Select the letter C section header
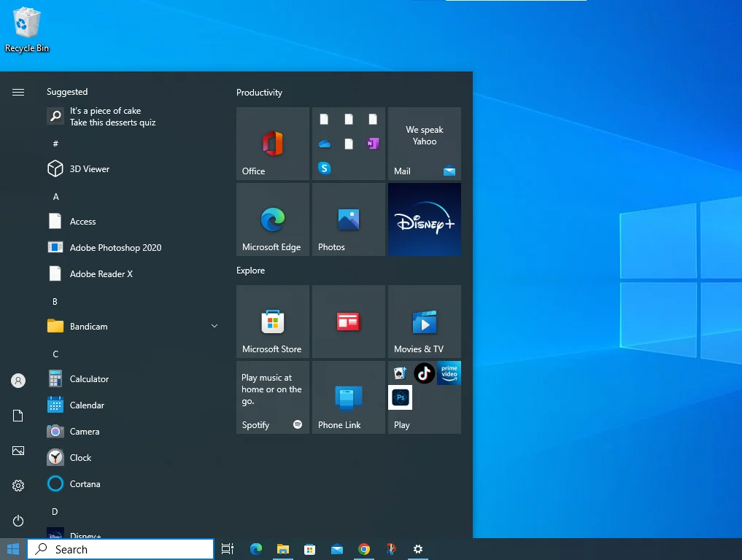Viewport: 742px width, 560px height. [55, 354]
